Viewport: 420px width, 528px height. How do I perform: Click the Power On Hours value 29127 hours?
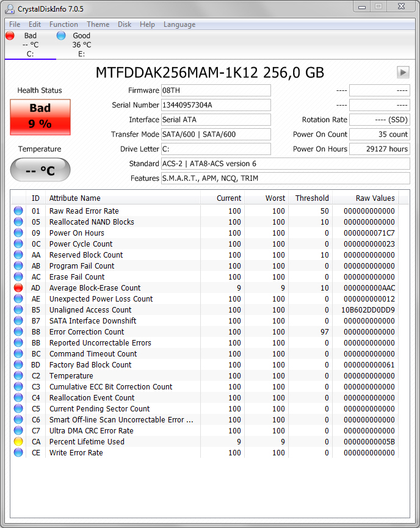[380, 149]
